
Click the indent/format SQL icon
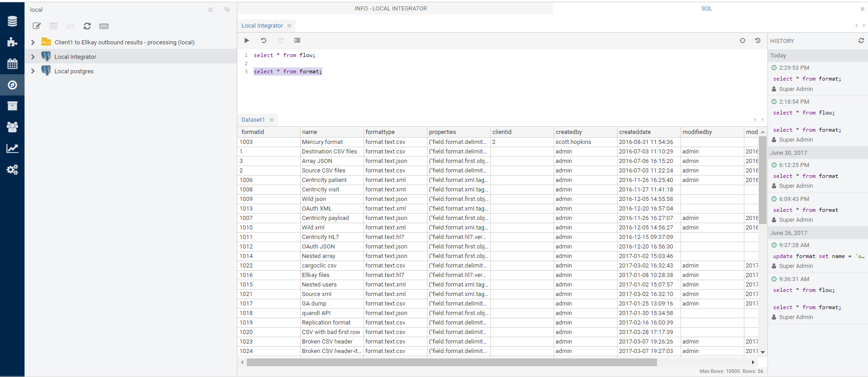point(297,40)
